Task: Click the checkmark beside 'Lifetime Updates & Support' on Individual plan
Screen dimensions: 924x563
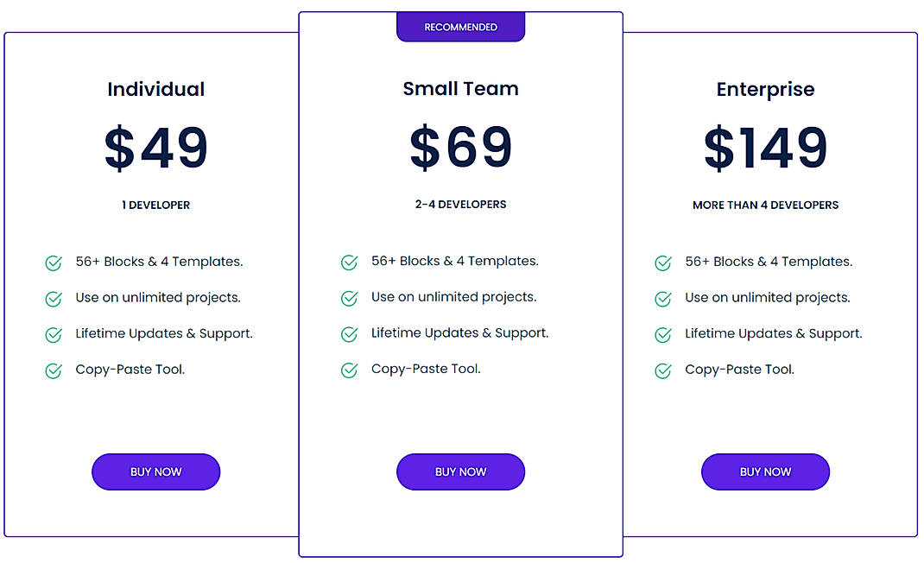Action: [x=53, y=334]
